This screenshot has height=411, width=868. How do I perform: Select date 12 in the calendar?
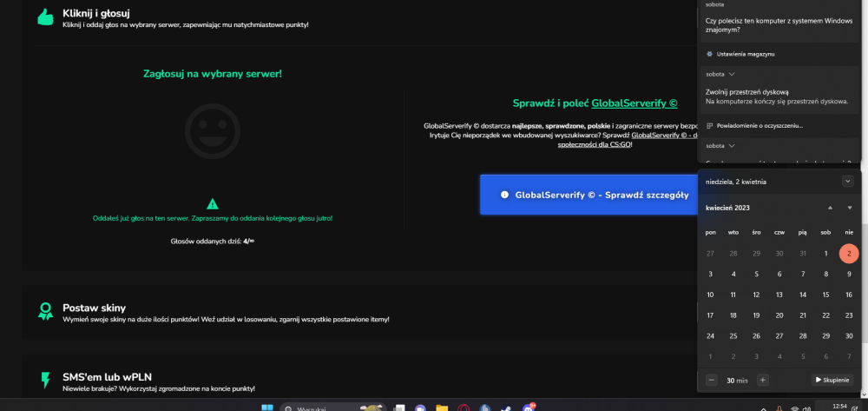pos(756,295)
